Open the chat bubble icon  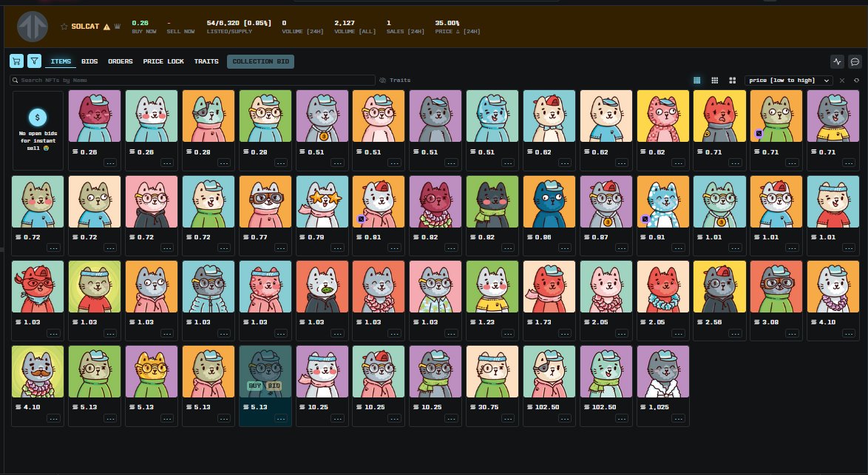855,62
